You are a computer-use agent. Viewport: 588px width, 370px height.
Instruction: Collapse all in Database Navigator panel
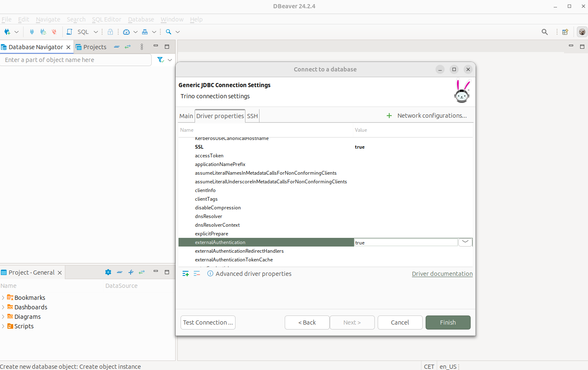(x=117, y=47)
